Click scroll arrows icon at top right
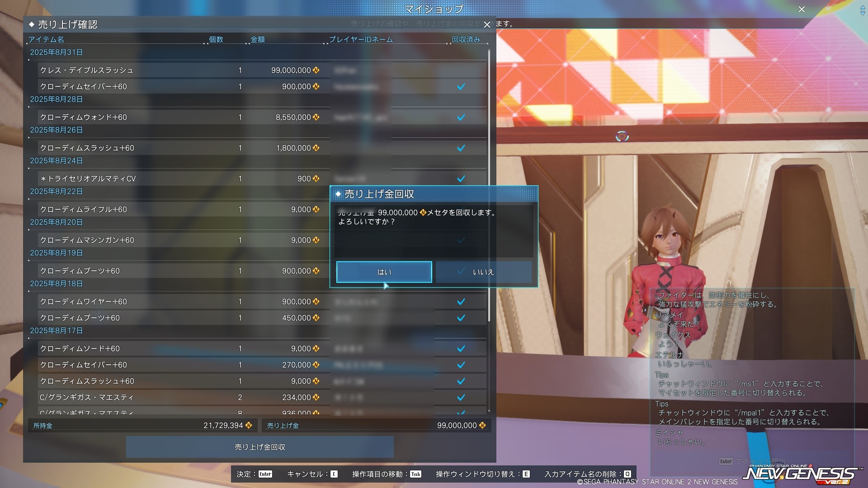 (862, 11)
